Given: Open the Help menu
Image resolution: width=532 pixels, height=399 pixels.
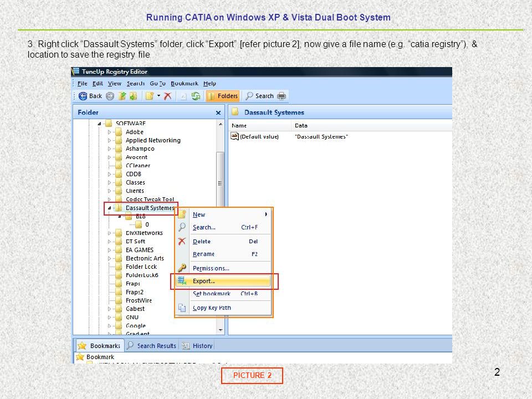Looking at the screenshot, I should [209, 84].
